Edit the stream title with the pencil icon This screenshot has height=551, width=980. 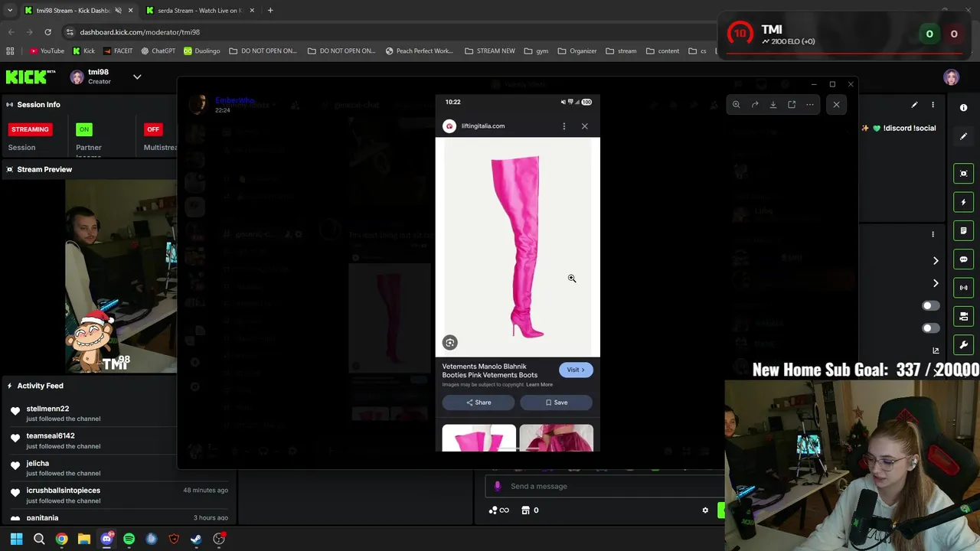914,105
